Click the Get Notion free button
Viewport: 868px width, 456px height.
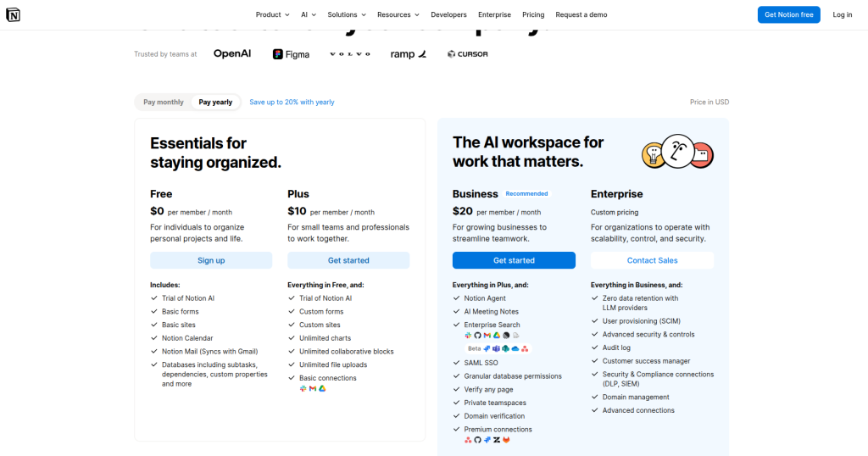tap(789, 15)
